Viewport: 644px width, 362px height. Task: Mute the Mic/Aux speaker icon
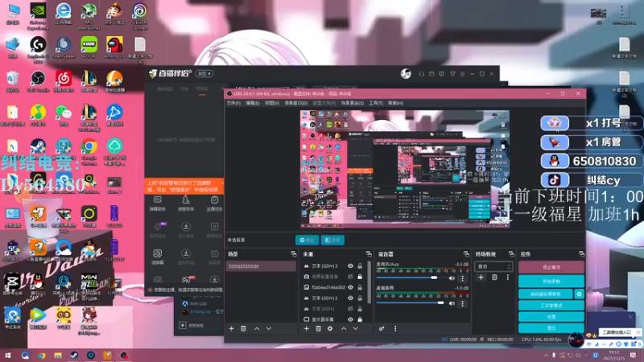click(x=452, y=278)
